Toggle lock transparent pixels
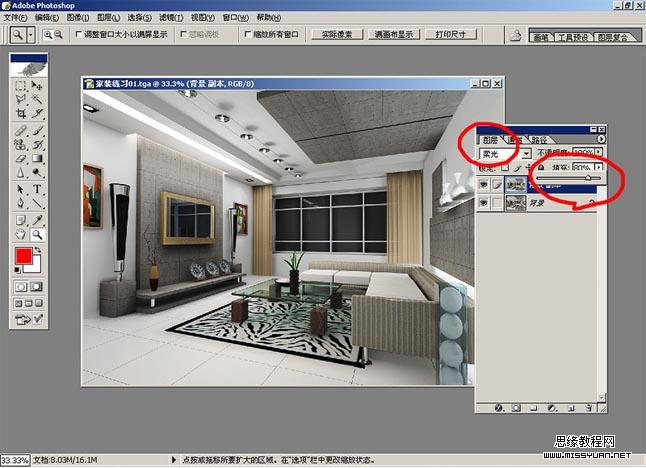646x468 pixels. pos(505,168)
